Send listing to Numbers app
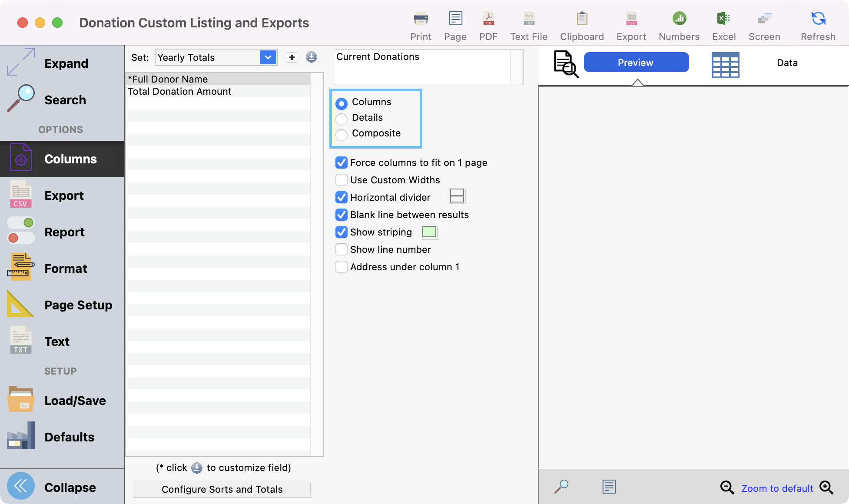 [679, 19]
